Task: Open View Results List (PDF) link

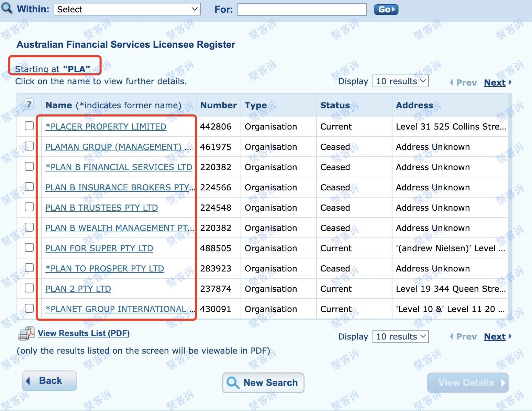Action: tap(84, 333)
